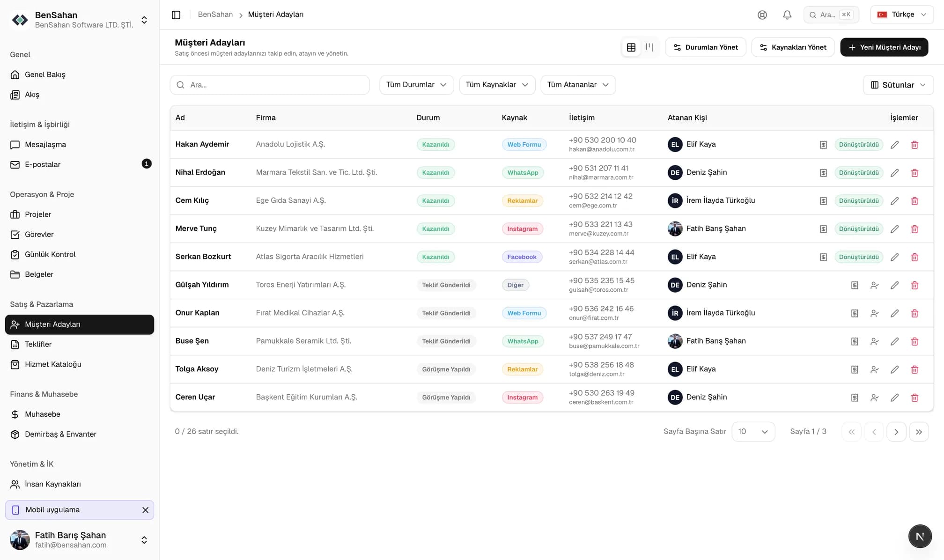This screenshot has height=560, width=944.
Task: Expand the BenSahan company switcher
Action: pos(144,20)
